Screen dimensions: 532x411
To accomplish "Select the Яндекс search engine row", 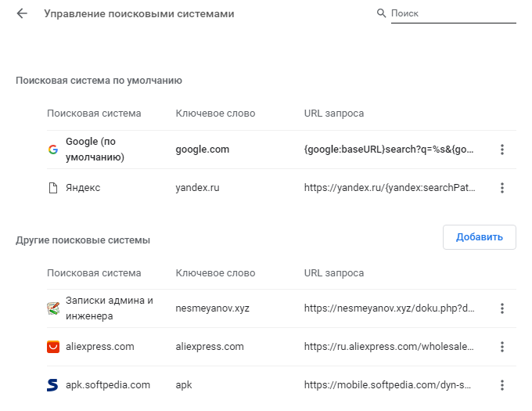I will (83, 188).
